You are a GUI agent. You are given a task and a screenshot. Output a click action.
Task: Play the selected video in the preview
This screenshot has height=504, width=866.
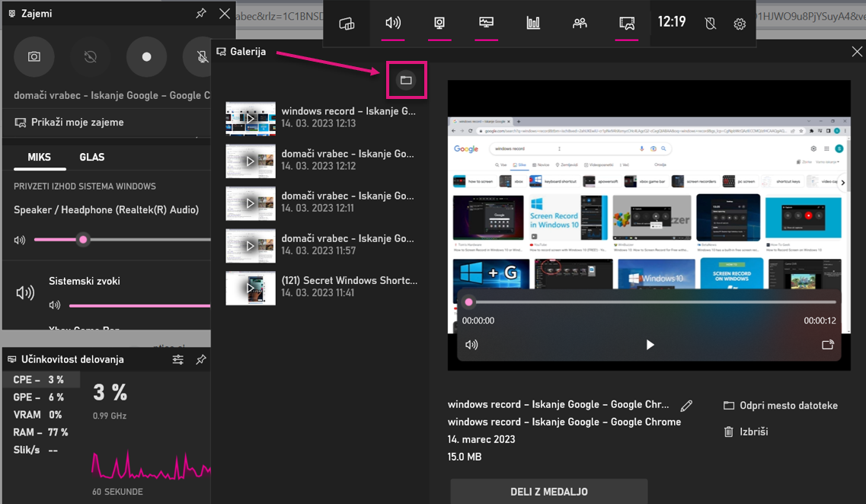pyautogui.click(x=650, y=344)
